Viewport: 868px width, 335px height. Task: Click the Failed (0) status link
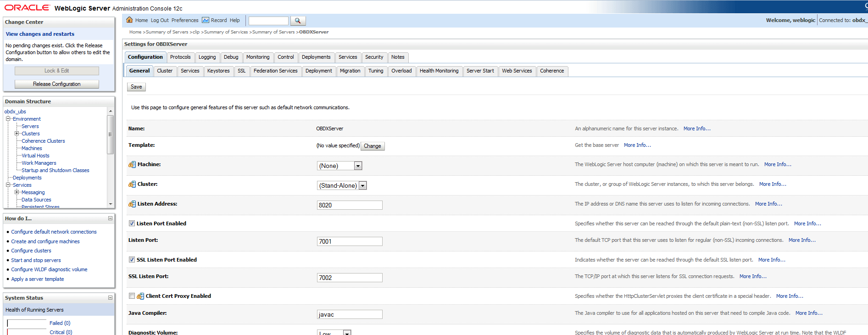pyautogui.click(x=60, y=323)
